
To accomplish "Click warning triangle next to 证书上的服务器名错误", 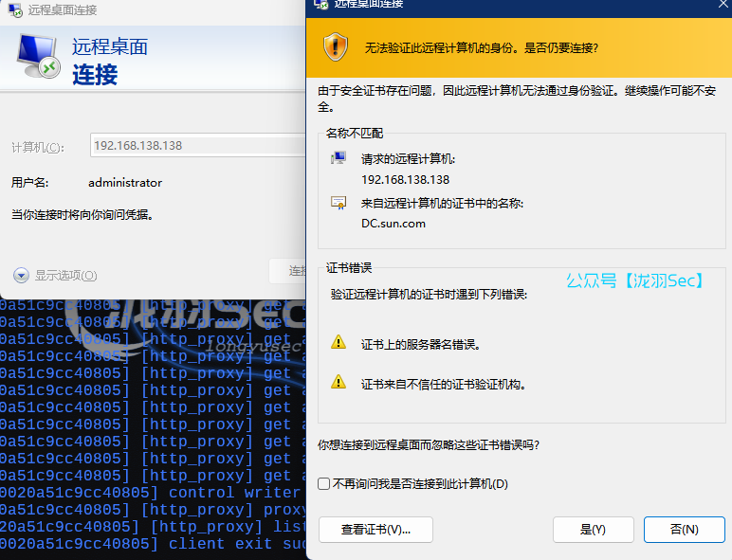I will point(339,344).
